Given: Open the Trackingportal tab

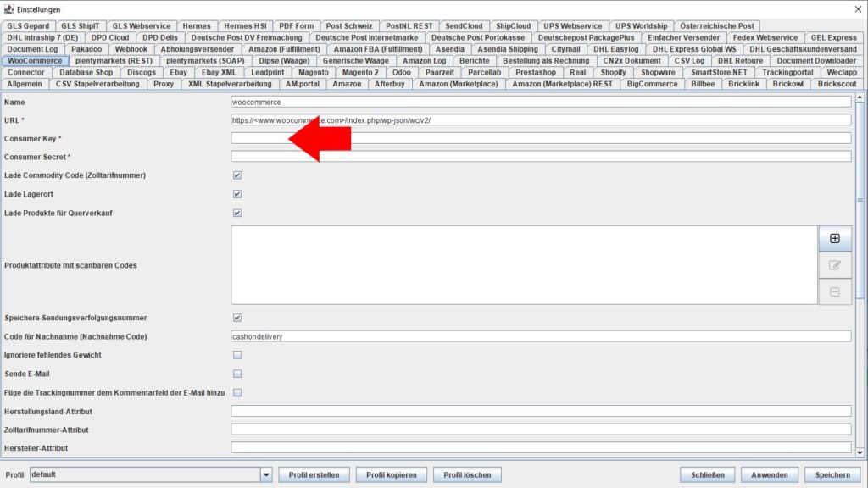Looking at the screenshot, I should pyautogui.click(x=787, y=73).
